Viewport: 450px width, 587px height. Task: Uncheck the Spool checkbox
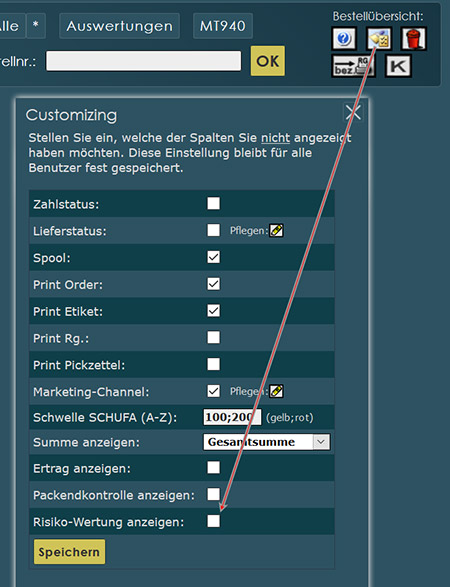point(213,257)
